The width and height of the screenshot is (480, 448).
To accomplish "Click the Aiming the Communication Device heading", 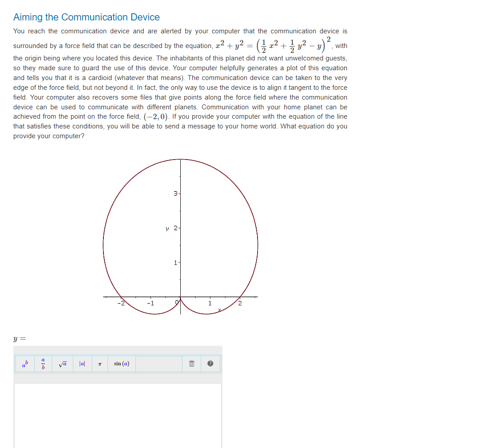I will (x=87, y=17).
